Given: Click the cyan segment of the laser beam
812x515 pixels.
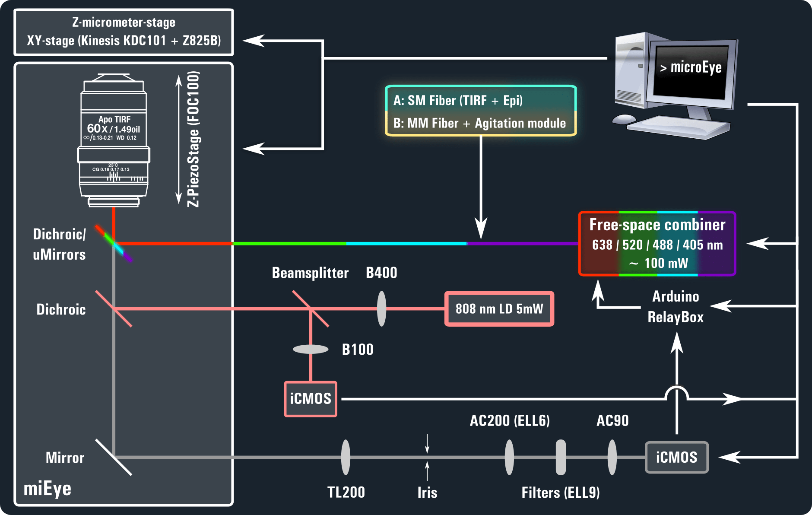Looking at the screenshot, I should pyautogui.click(x=406, y=244).
